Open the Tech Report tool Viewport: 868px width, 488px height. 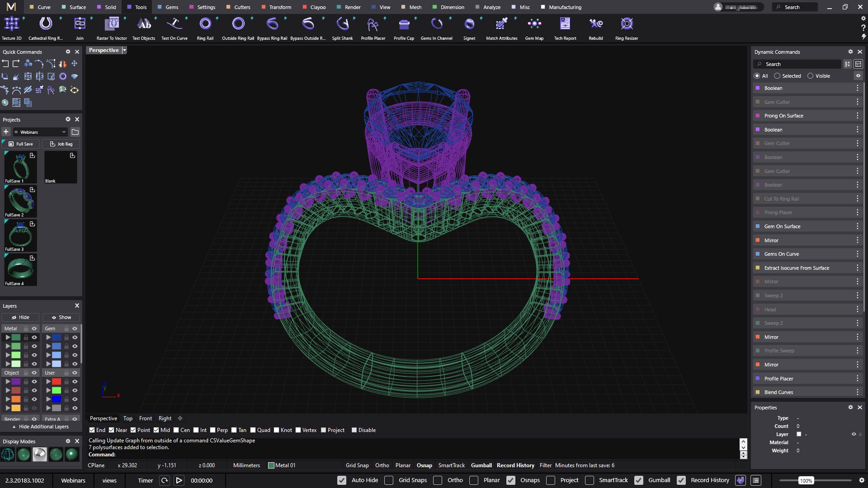pos(565,28)
